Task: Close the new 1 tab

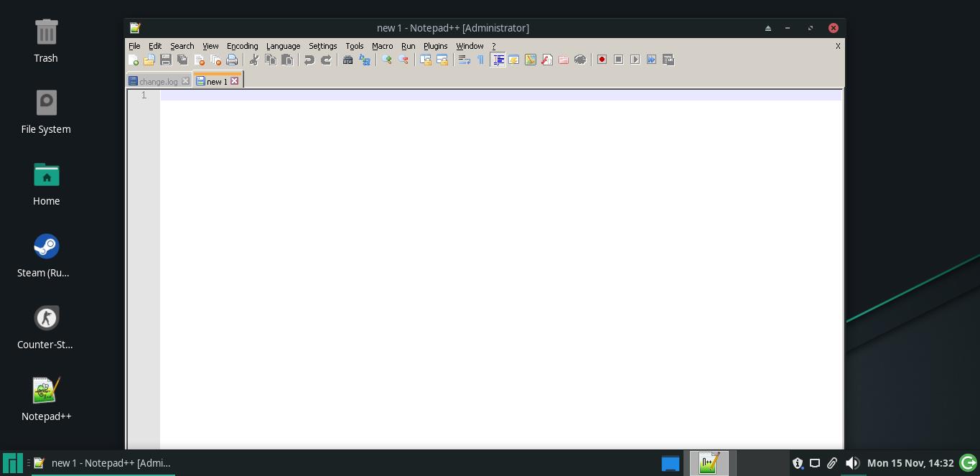Action: pos(234,81)
